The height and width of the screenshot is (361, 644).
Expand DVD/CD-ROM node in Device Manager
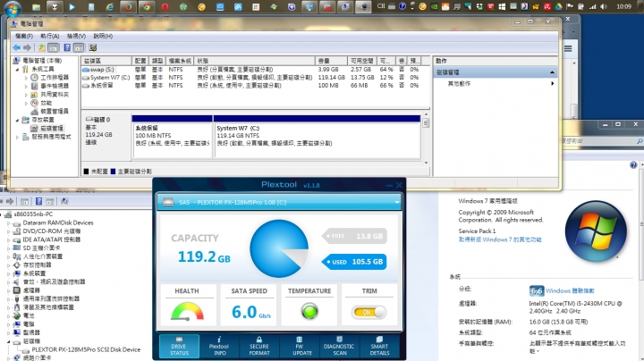point(9,231)
